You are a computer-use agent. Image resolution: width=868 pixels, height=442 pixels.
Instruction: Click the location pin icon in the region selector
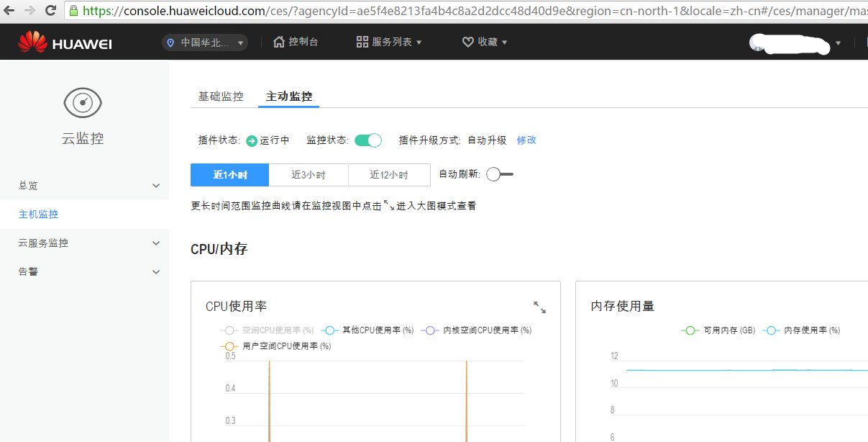170,43
